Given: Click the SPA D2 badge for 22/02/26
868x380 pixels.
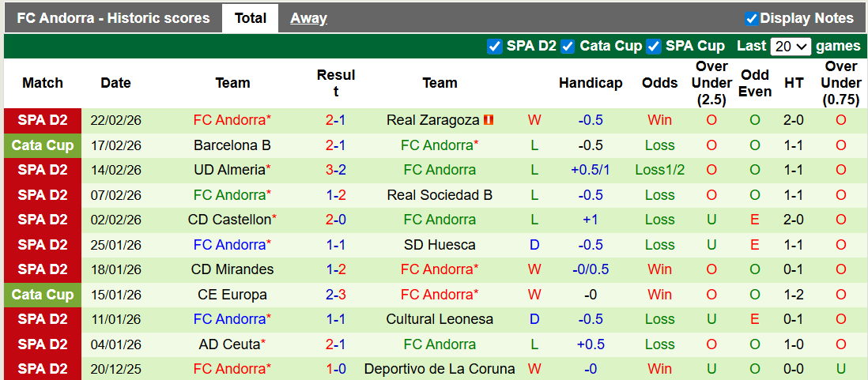Looking at the screenshot, I should (x=43, y=120).
